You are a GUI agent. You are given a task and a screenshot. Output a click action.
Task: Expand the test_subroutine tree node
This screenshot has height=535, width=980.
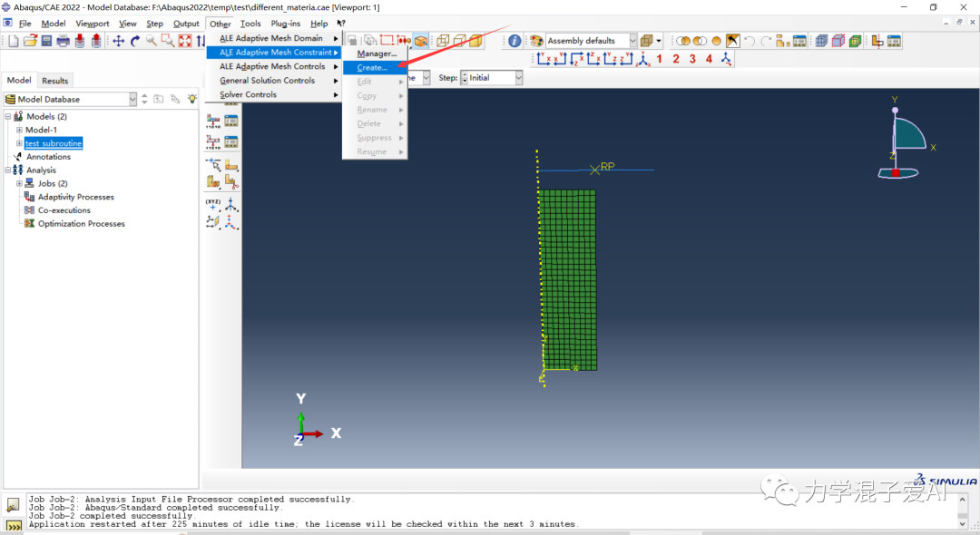[x=19, y=143]
